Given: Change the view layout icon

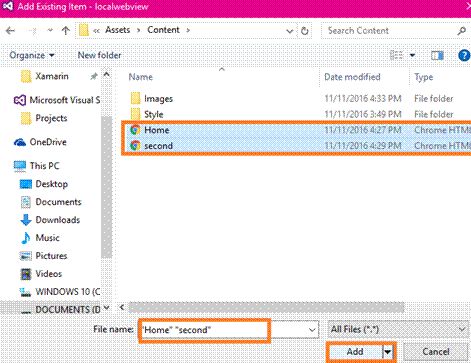Looking at the screenshot, I should [x=396, y=55].
